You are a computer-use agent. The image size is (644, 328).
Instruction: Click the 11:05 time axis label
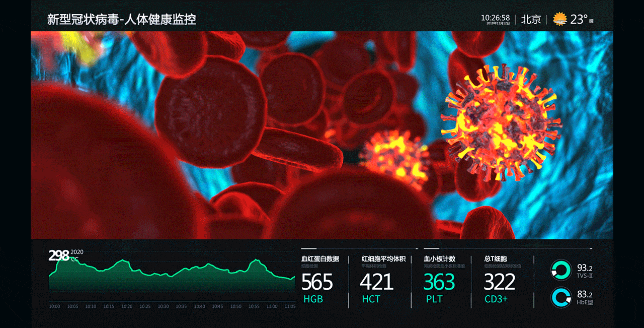coord(290,306)
